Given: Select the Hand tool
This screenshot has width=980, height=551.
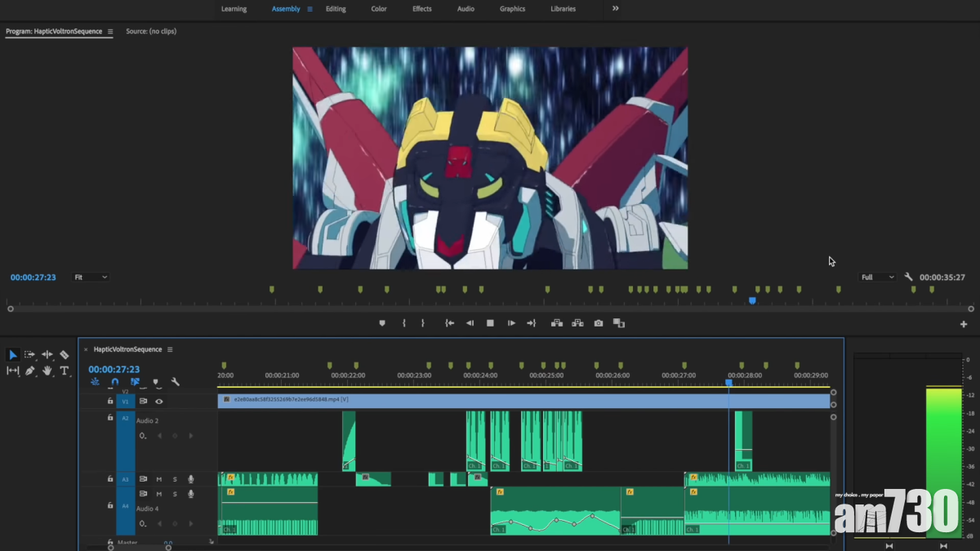Looking at the screenshot, I should pos(47,371).
